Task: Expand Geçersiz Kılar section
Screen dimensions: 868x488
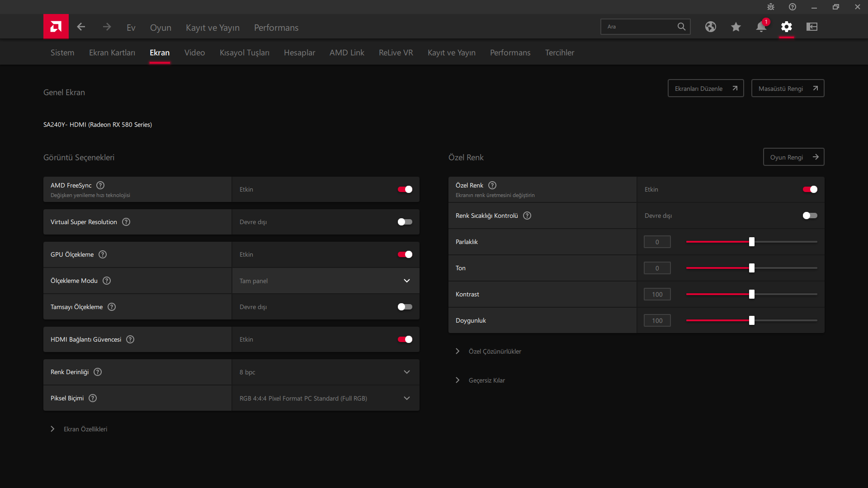Action: coord(481,380)
